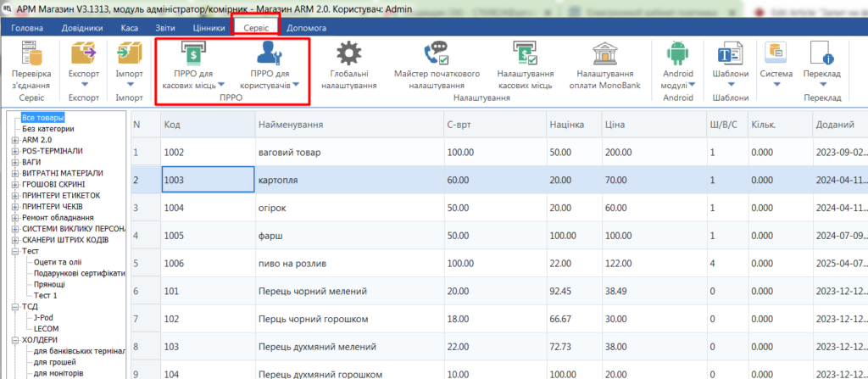Click the ПРРО для касових місць icon

coord(194,54)
